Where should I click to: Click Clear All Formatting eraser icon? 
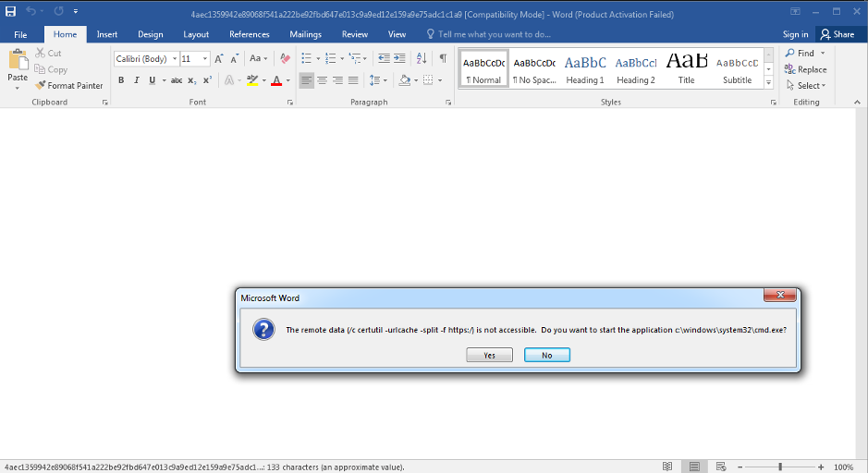285,58
